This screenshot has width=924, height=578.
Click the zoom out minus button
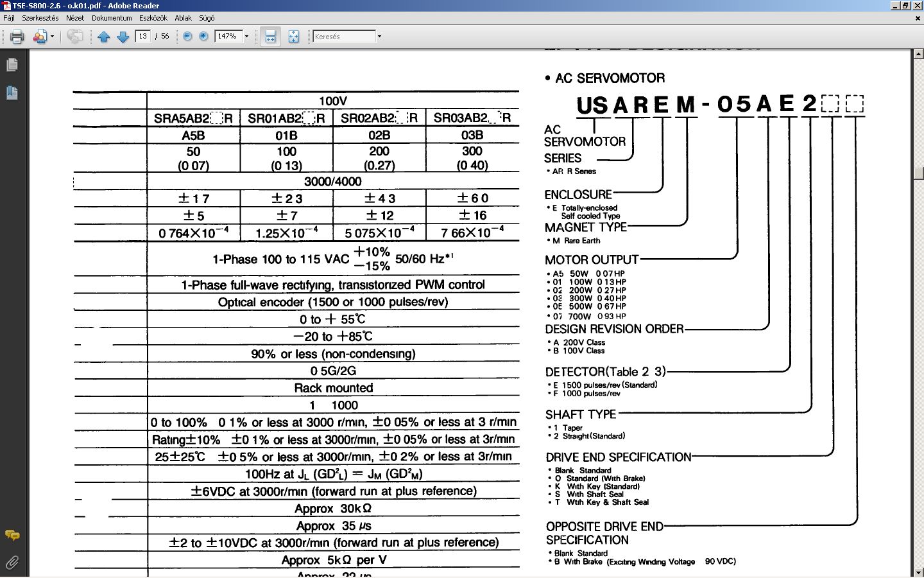[x=187, y=37]
